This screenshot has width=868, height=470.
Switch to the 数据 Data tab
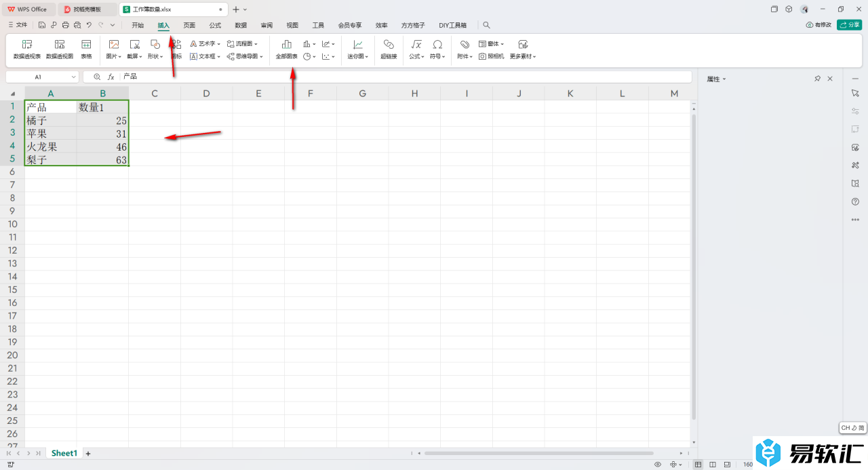coord(241,25)
